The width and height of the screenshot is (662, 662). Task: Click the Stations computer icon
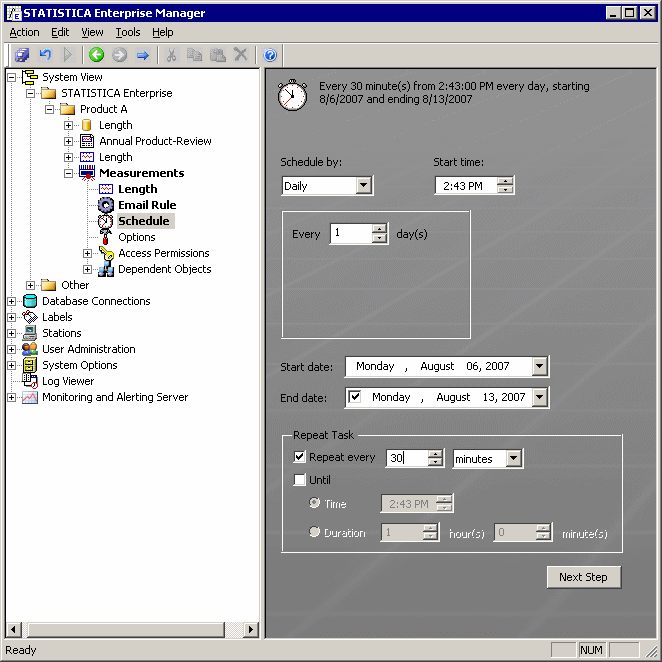coord(30,333)
